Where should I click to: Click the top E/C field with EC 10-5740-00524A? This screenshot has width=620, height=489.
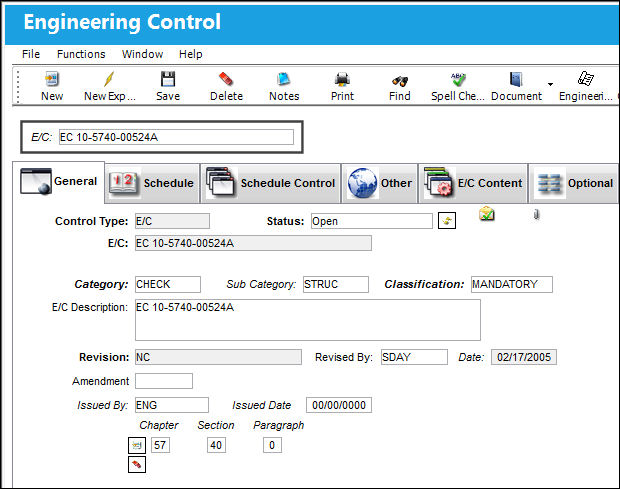pos(176,137)
